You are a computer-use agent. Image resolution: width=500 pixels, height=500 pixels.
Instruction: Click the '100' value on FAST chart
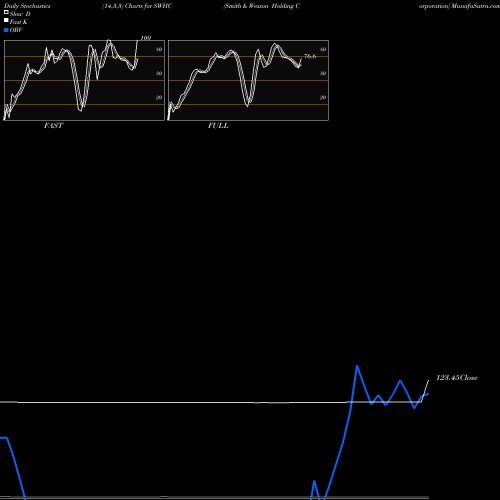[x=146, y=38]
